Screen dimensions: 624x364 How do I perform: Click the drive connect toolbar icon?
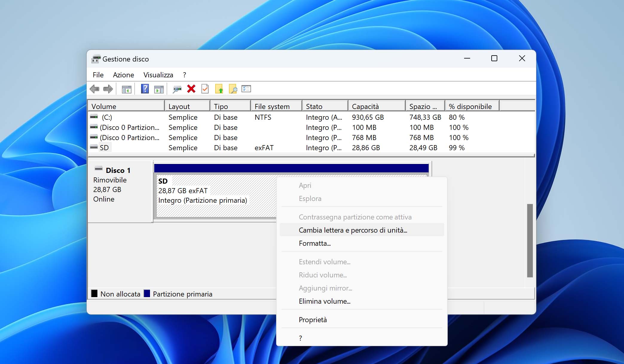point(177,89)
